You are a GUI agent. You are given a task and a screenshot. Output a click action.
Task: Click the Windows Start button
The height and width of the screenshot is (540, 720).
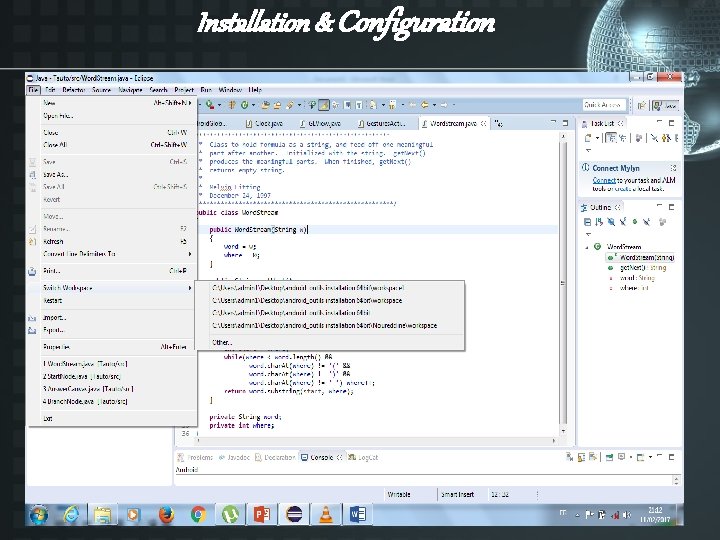point(39,515)
